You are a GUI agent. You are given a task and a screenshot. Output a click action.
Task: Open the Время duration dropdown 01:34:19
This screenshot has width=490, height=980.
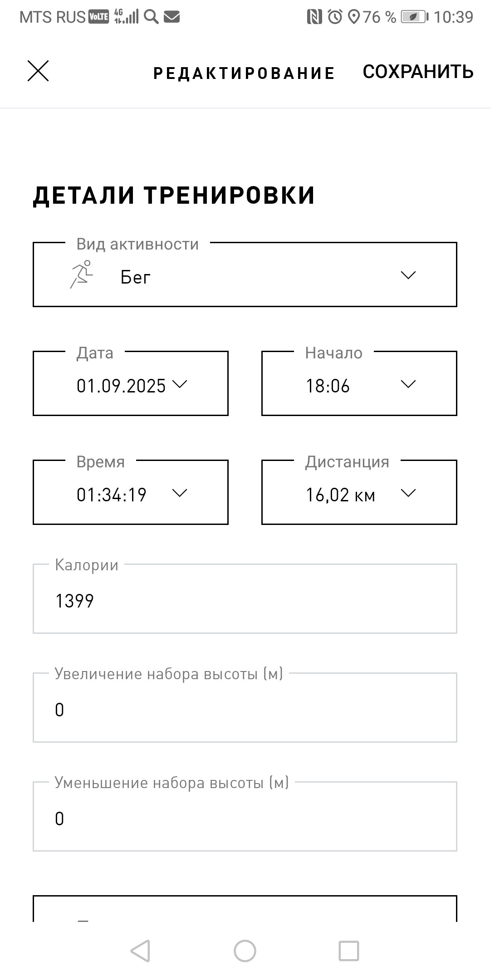point(131,492)
